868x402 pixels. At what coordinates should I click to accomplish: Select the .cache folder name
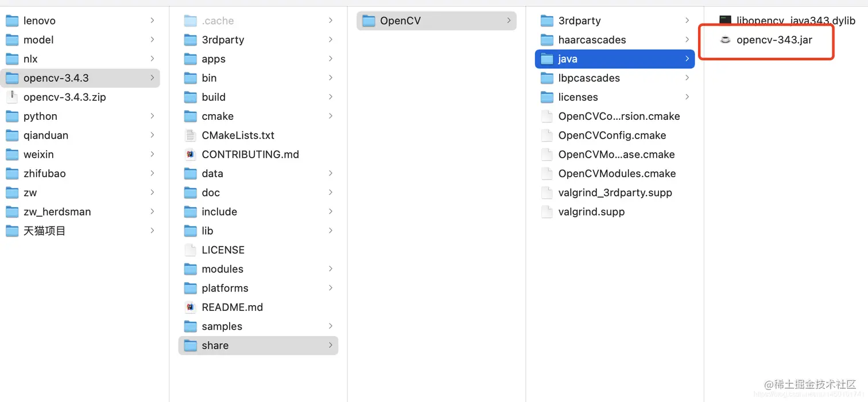(x=218, y=21)
